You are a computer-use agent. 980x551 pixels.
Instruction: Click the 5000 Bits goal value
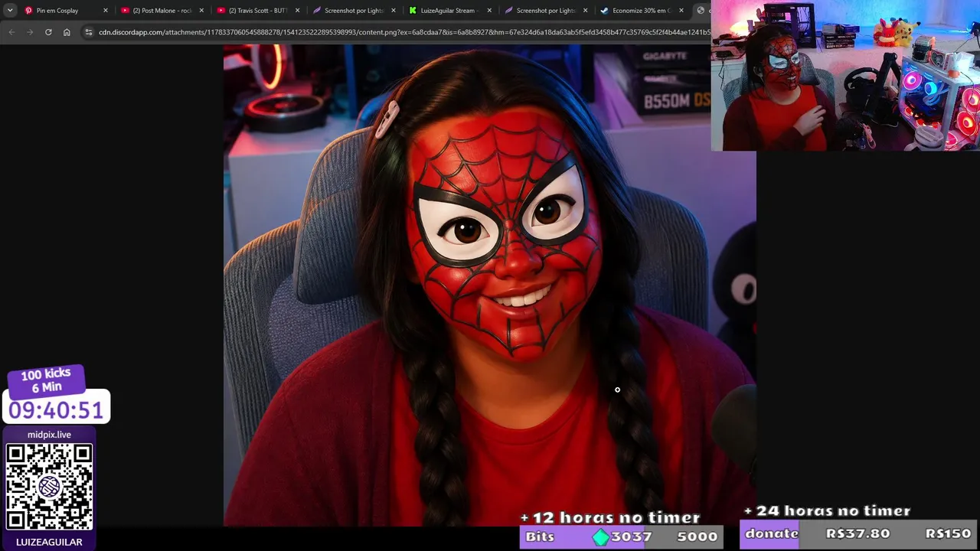[x=697, y=536]
